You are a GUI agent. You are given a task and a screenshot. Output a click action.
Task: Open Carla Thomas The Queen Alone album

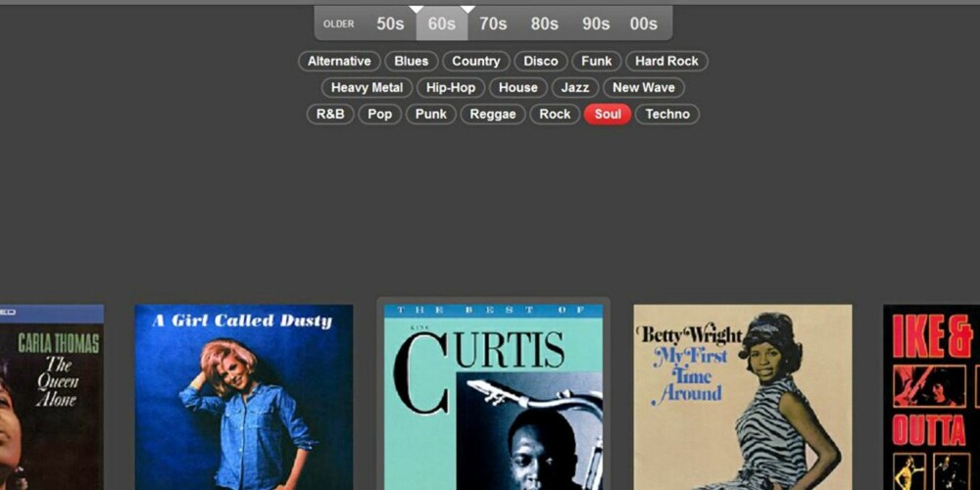coord(52,398)
